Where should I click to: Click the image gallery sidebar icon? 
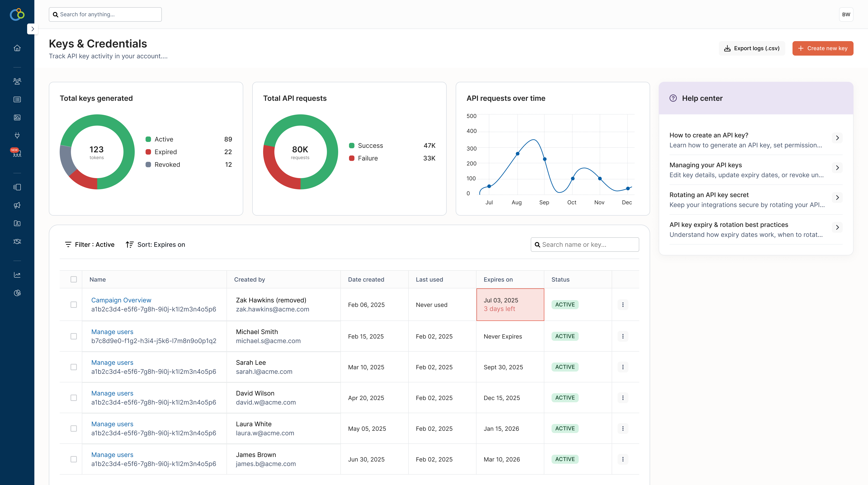pos(17,118)
